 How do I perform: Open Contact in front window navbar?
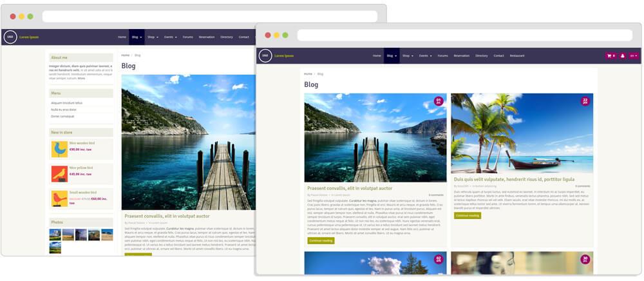[498, 55]
